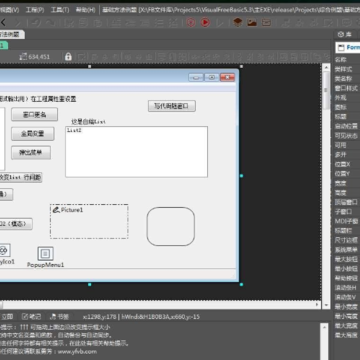Screen dimensions: 360x360
Task: Click the envelope-like icon right of the image icon
Action: tap(266, 22)
